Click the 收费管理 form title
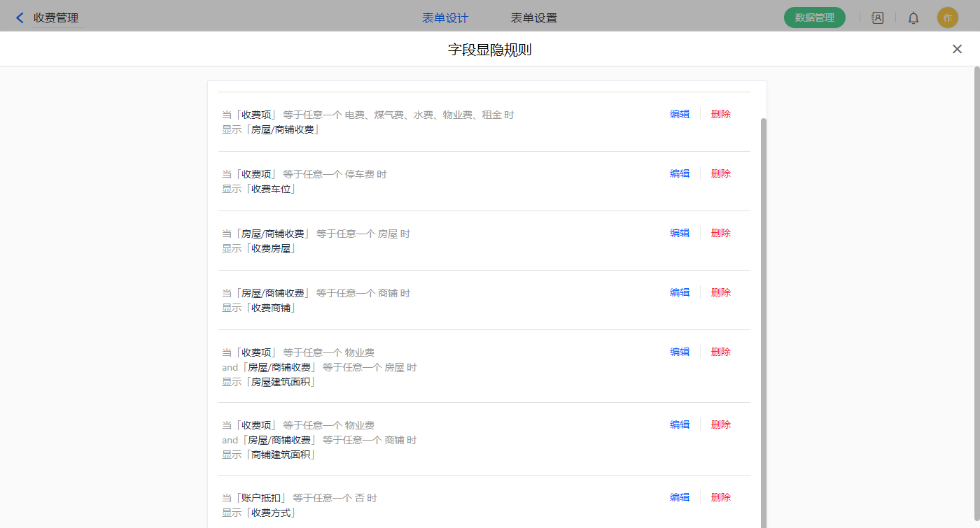This screenshot has width=980, height=528. coord(56,18)
